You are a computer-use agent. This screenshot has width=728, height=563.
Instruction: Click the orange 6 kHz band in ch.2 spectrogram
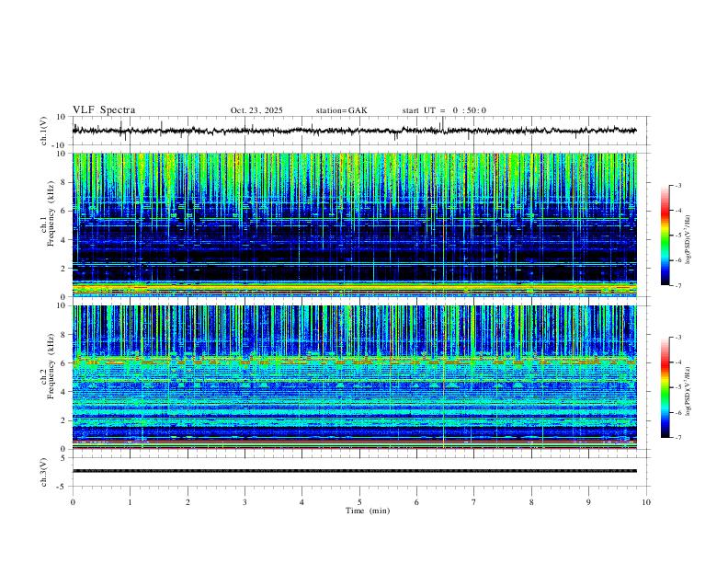pyautogui.click(x=355, y=361)
